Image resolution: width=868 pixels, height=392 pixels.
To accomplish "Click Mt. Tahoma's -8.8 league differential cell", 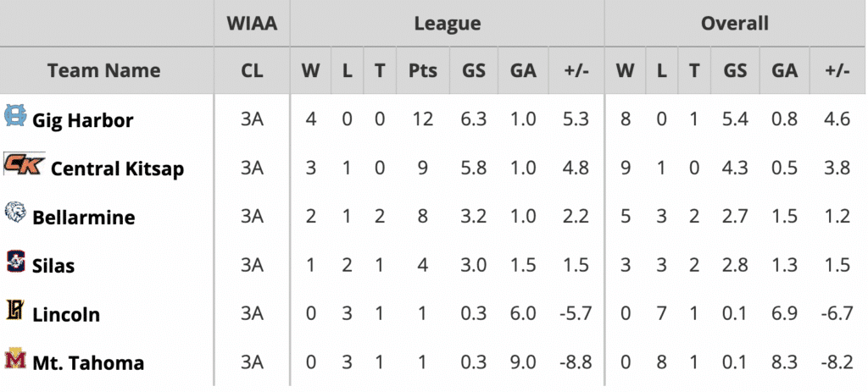I will coord(576,363).
